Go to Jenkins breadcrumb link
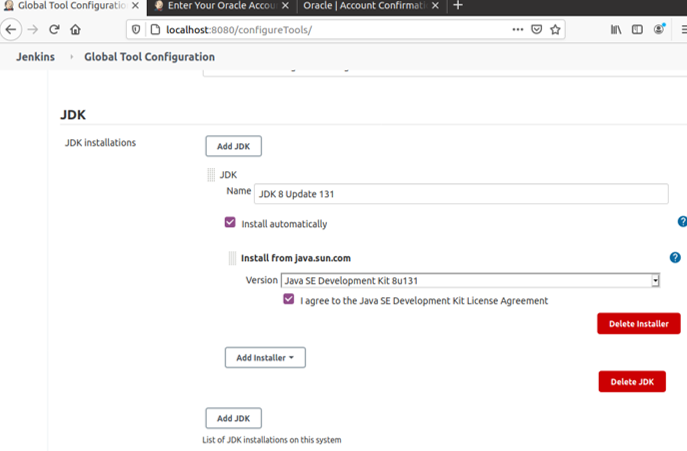This screenshot has width=687, height=451. (35, 57)
